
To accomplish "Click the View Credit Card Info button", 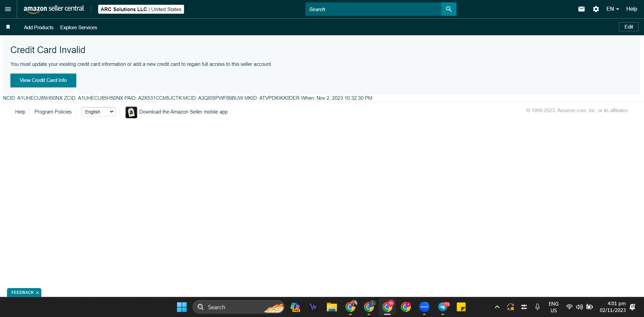I will coord(43,80).
